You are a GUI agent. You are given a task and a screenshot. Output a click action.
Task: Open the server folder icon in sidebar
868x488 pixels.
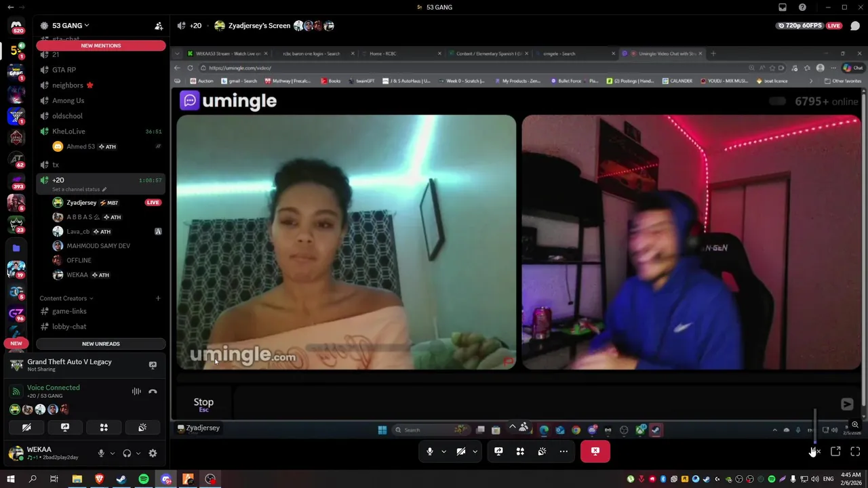(x=16, y=248)
